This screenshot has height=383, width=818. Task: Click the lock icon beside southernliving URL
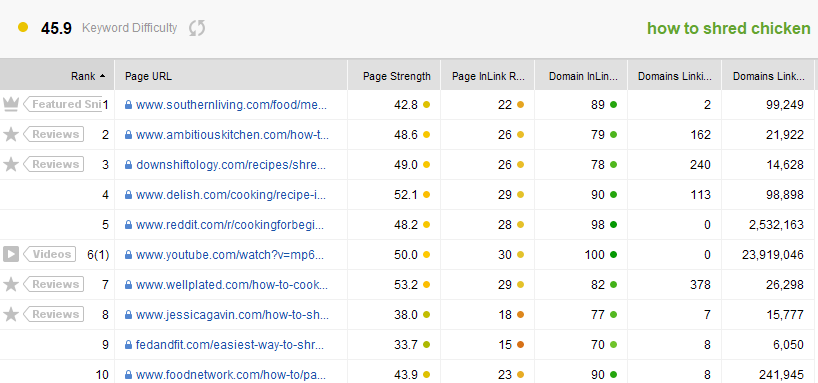[128, 105]
